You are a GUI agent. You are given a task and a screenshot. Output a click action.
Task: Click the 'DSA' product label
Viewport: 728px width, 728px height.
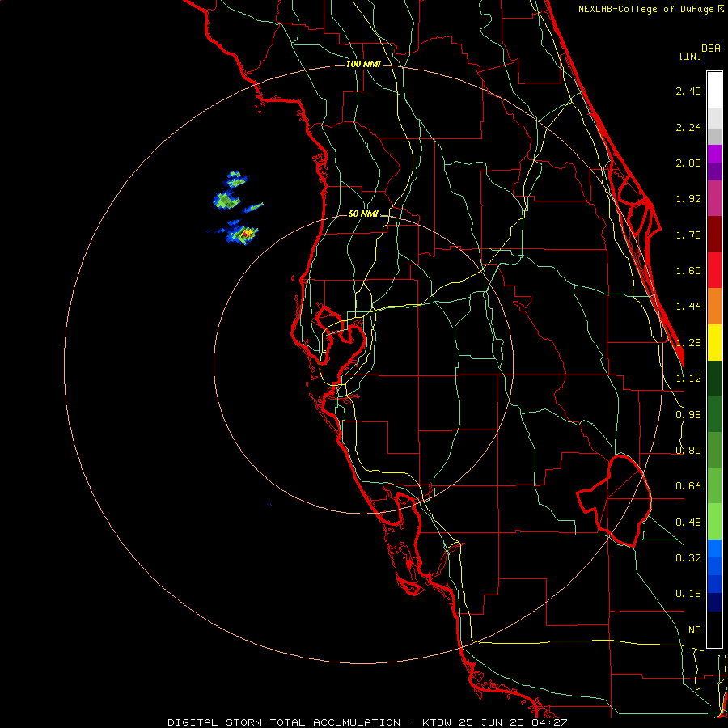pyautogui.click(x=711, y=49)
